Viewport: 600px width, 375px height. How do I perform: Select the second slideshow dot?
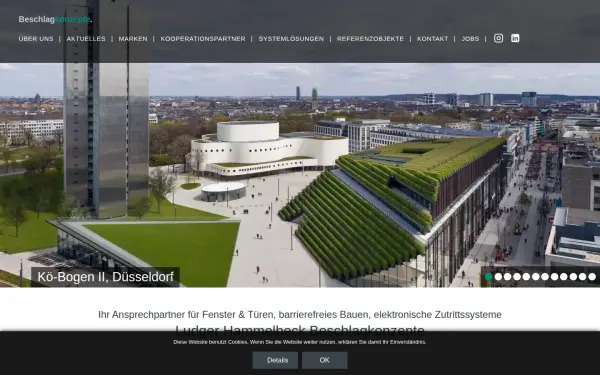point(498,276)
